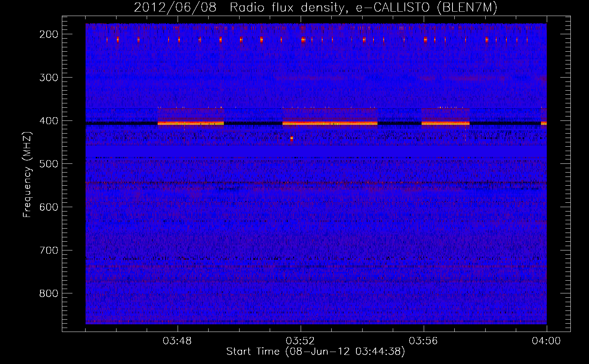Click the 03:56 time tick label

click(x=424, y=341)
